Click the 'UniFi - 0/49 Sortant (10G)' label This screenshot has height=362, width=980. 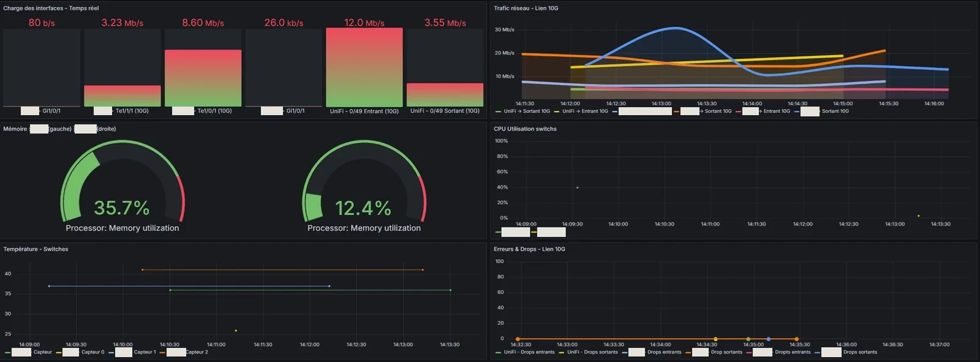pyautogui.click(x=445, y=111)
